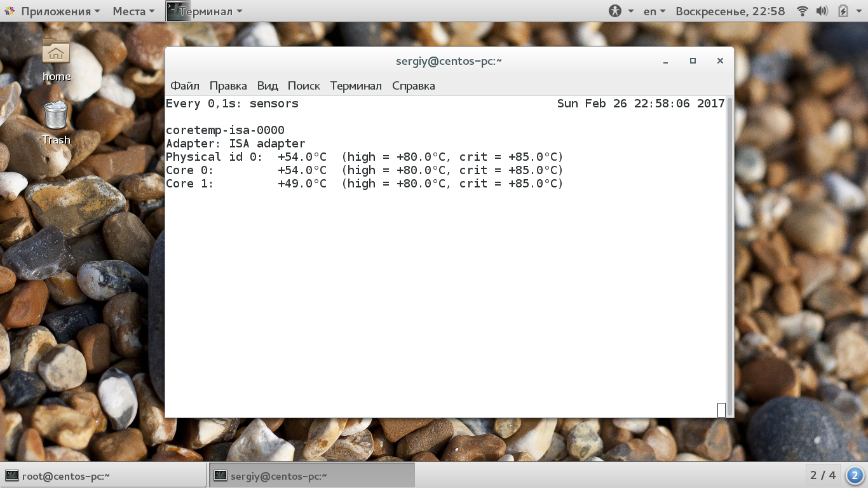868x488 pixels.
Task: Click the volume speaker icon
Action: [822, 11]
